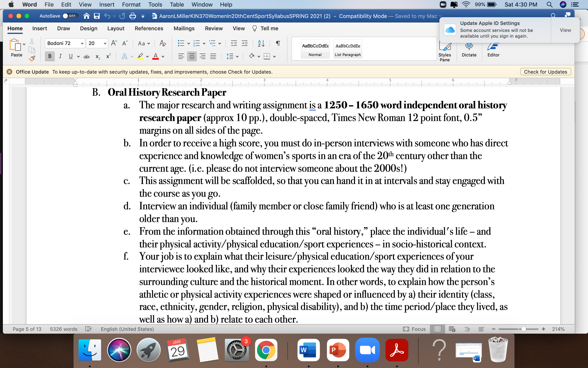Clear all formatting icon
The image size is (588, 368).
pyautogui.click(x=163, y=43)
